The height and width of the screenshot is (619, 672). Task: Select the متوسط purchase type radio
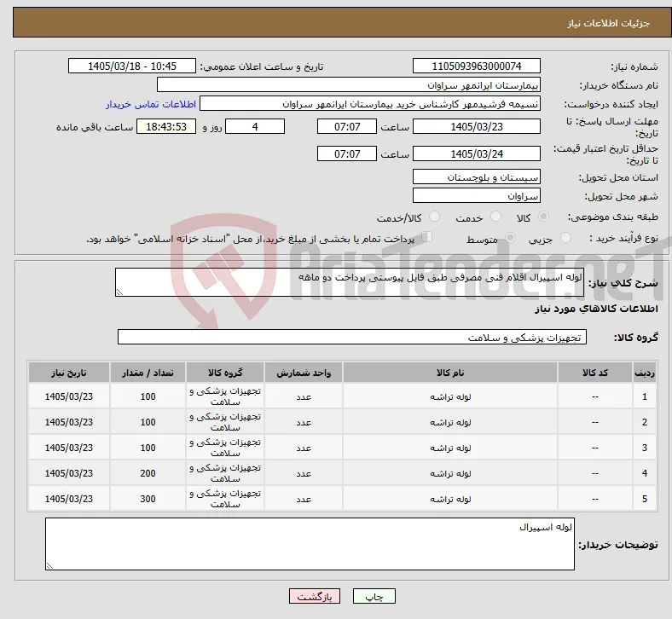tap(510, 238)
